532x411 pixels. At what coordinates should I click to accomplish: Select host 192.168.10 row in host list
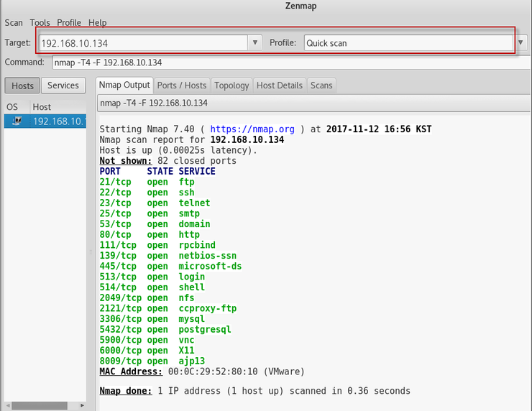(45, 121)
